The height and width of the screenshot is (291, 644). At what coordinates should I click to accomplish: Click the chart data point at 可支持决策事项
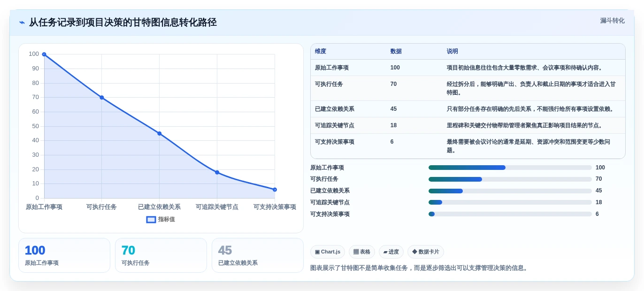(275, 190)
